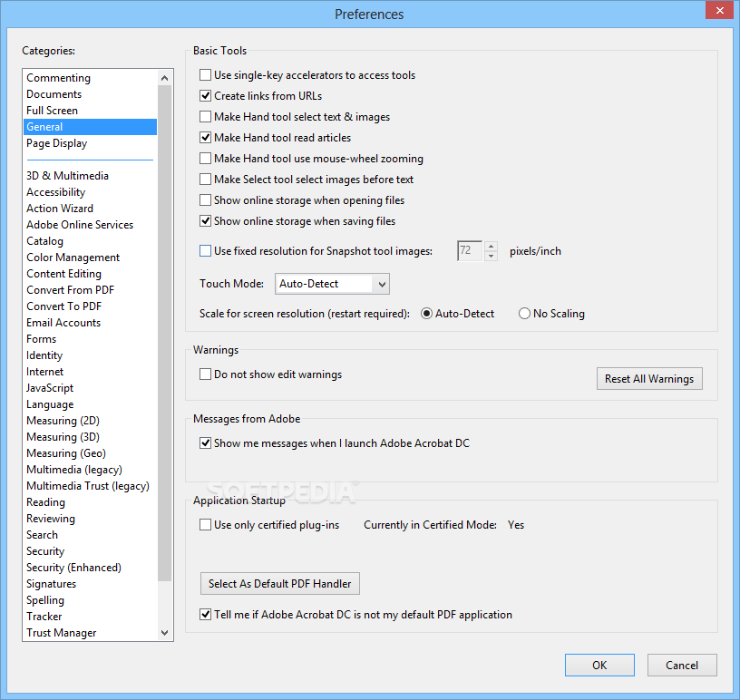Click Select As Default PDF Handler
740x700 pixels.
pyautogui.click(x=280, y=584)
